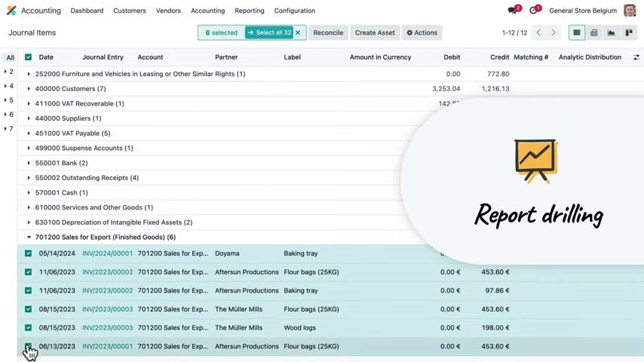The width and height of the screenshot is (644, 362).
Task: Go to next page arrow
Action: pos(554,32)
